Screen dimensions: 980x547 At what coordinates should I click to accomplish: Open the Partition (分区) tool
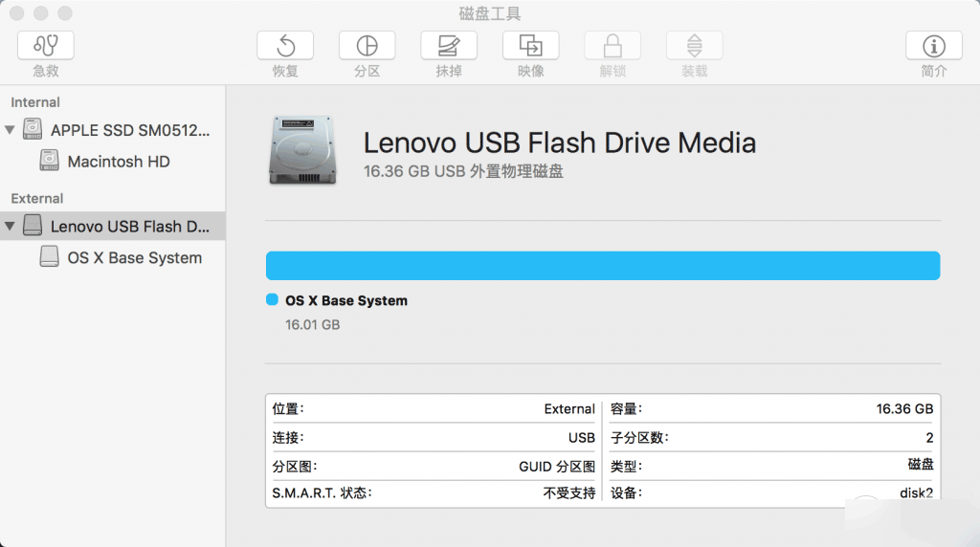pyautogui.click(x=367, y=45)
